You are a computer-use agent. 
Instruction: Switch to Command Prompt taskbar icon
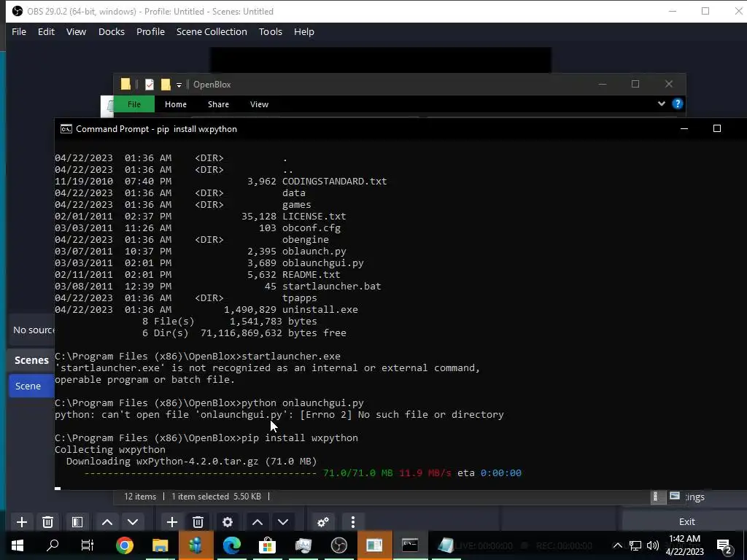tap(410, 545)
